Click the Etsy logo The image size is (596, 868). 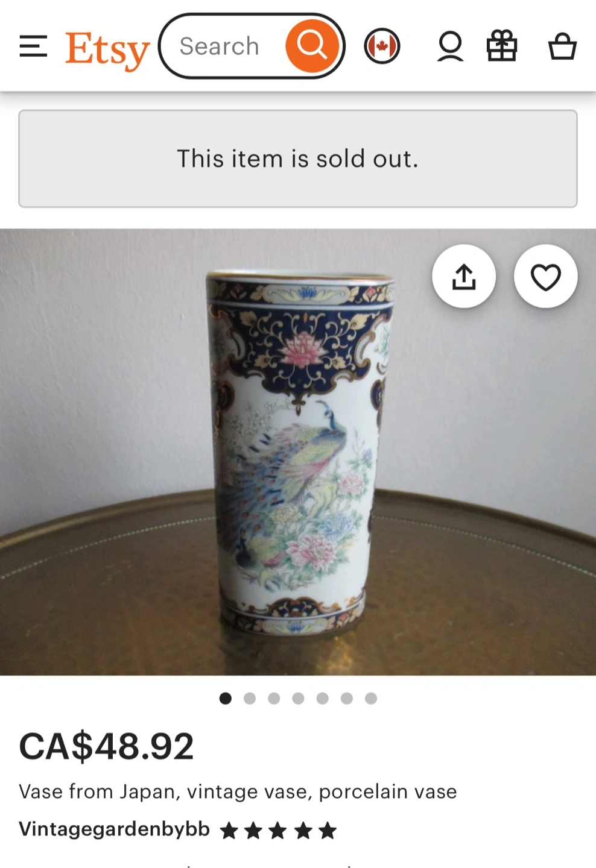107,49
